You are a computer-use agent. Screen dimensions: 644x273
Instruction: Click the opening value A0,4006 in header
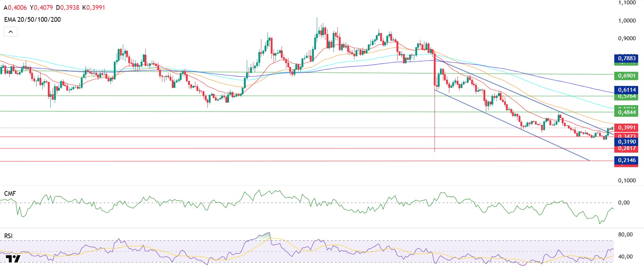pos(15,8)
